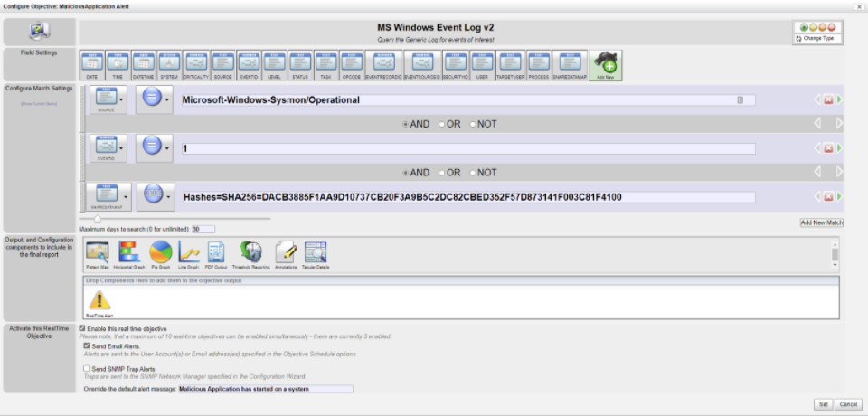Toggle Send Email Alerts checkbox
The height and width of the screenshot is (416, 868).
[87, 346]
